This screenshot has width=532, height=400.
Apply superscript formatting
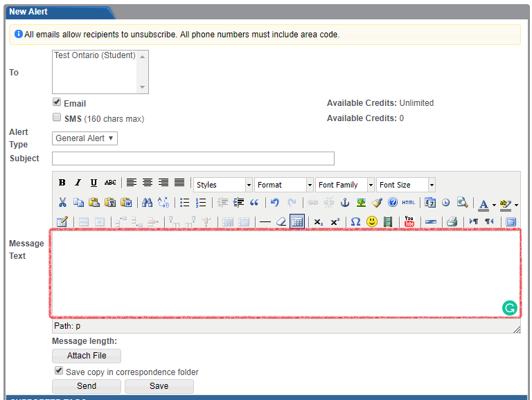pyautogui.click(x=335, y=221)
